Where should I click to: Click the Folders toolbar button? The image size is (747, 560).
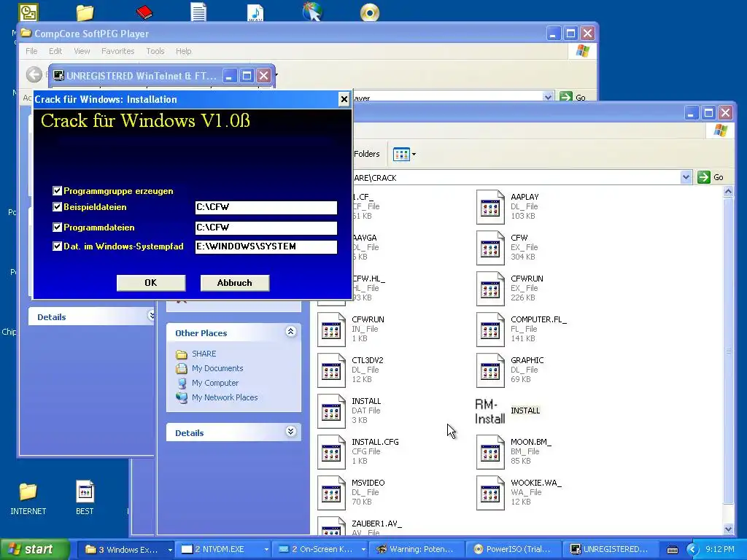click(x=367, y=154)
